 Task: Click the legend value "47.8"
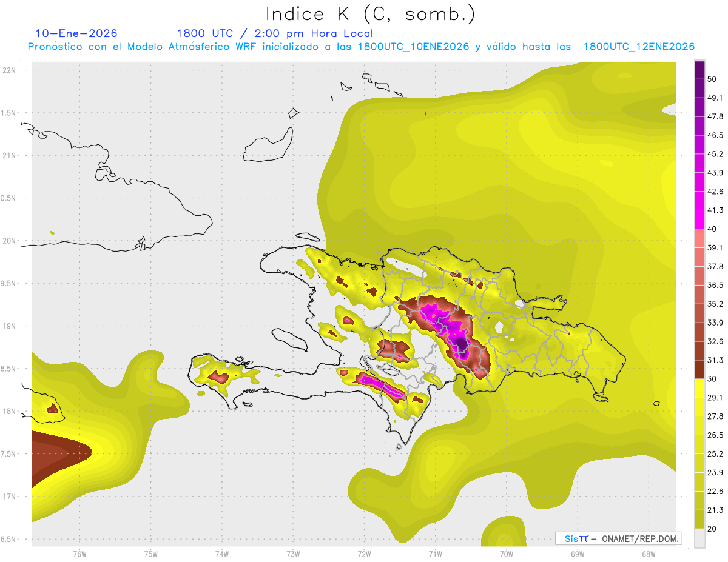coord(715,117)
